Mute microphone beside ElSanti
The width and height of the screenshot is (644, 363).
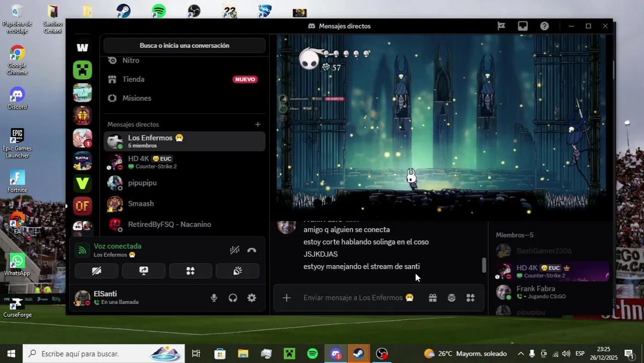pyautogui.click(x=214, y=298)
